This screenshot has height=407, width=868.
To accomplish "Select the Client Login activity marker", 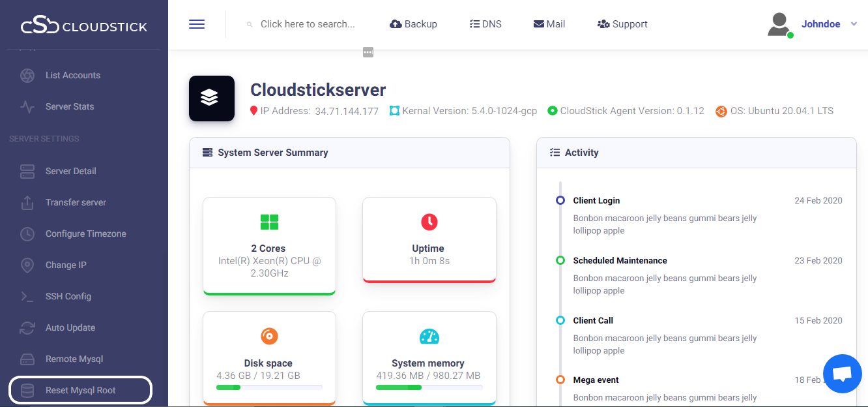I will pos(560,201).
